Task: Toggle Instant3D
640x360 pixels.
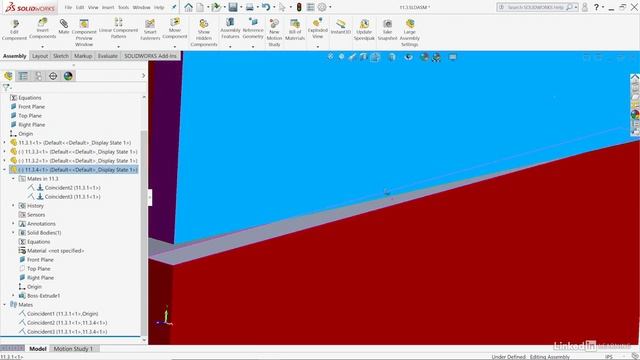Action: 341,27
